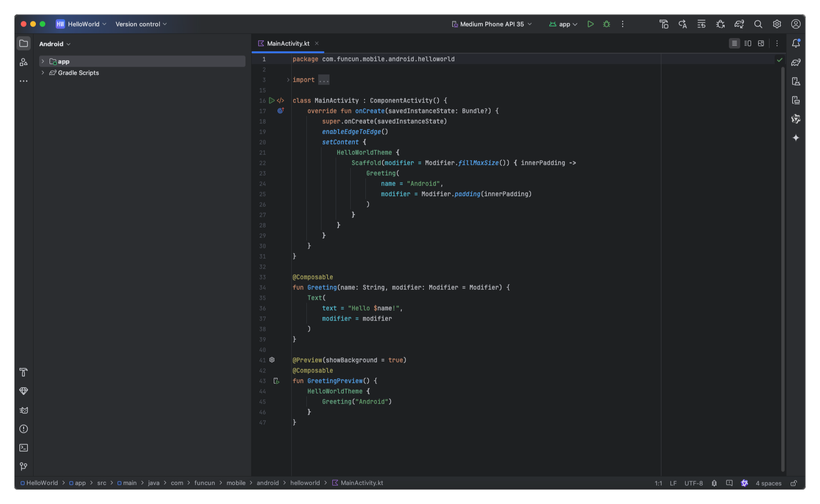Open the Project tool window folder icon
The height and width of the screenshot is (504, 820).
(24, 43)
